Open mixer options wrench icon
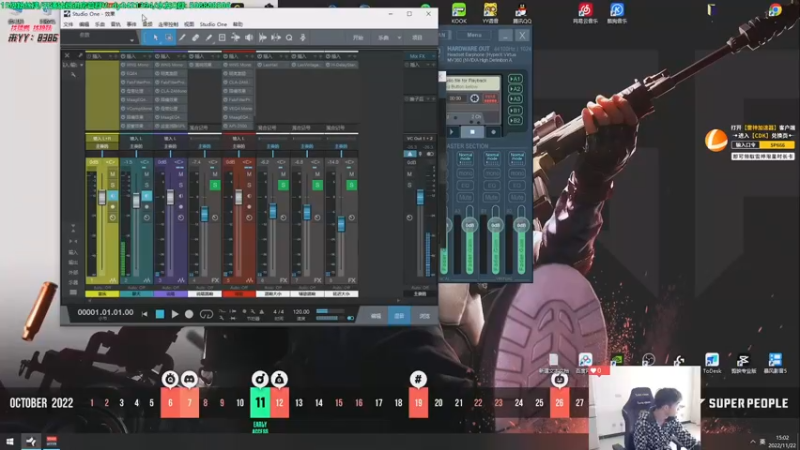 80,55
